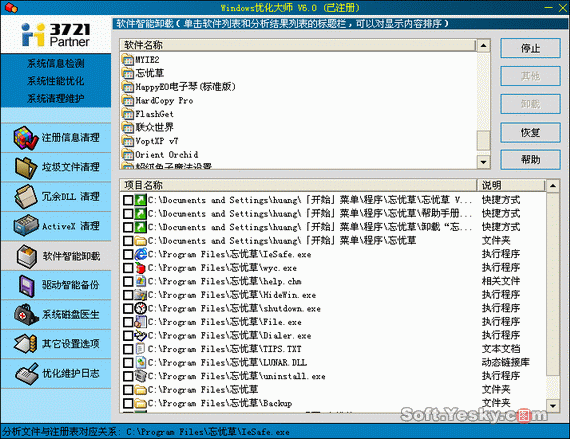Select the 冗余DLL清理 icon
Image resolution: width=570 pixels, height=439 pixels.
[x=25, y=197]
